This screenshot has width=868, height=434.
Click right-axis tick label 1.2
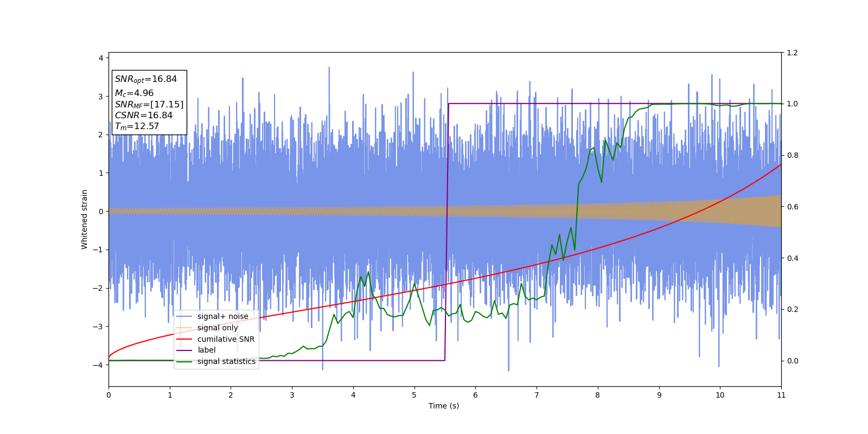tap(792, 53)
